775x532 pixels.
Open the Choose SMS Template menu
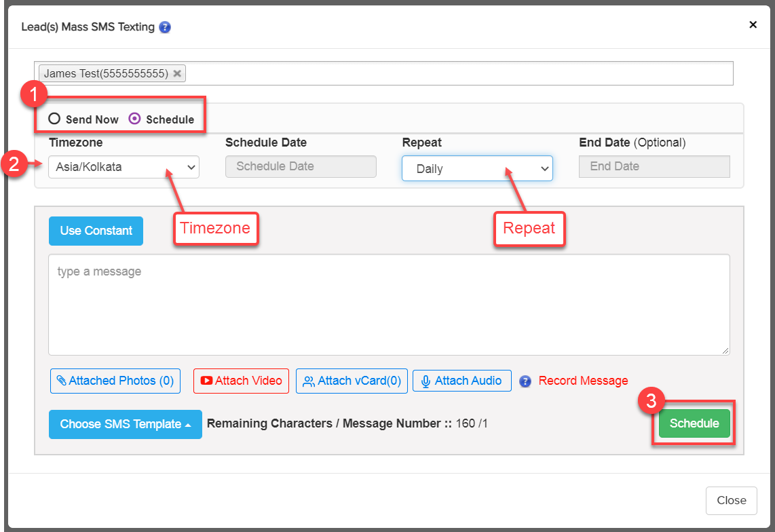pyautogui.click(x=125, y=424)
